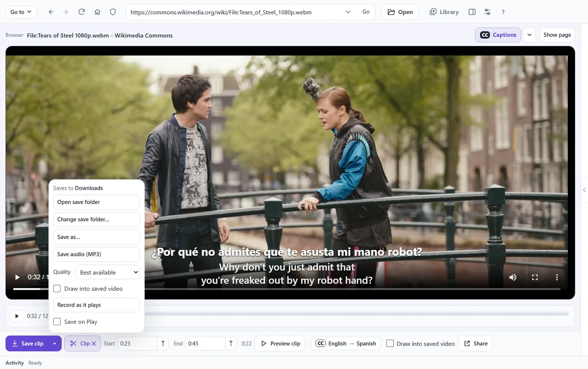Enable Draw into saved video in popup menu
This screenshot has height=369, width=588.
coord(57,288)
